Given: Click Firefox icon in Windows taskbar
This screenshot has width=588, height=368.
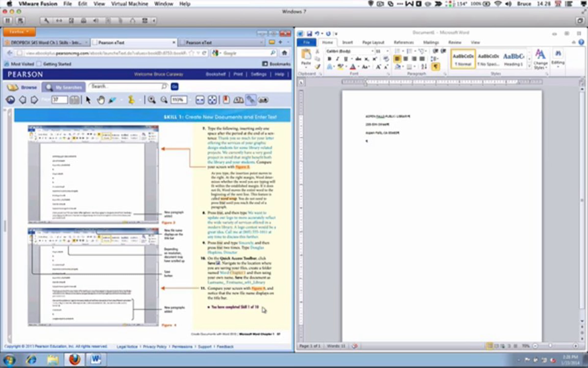Looking at the screenshot, I should pos(74,360).
